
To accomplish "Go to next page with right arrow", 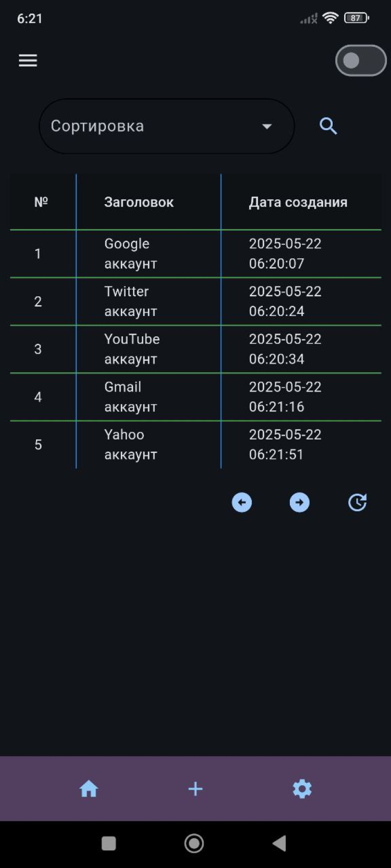I will pos(299,502).
